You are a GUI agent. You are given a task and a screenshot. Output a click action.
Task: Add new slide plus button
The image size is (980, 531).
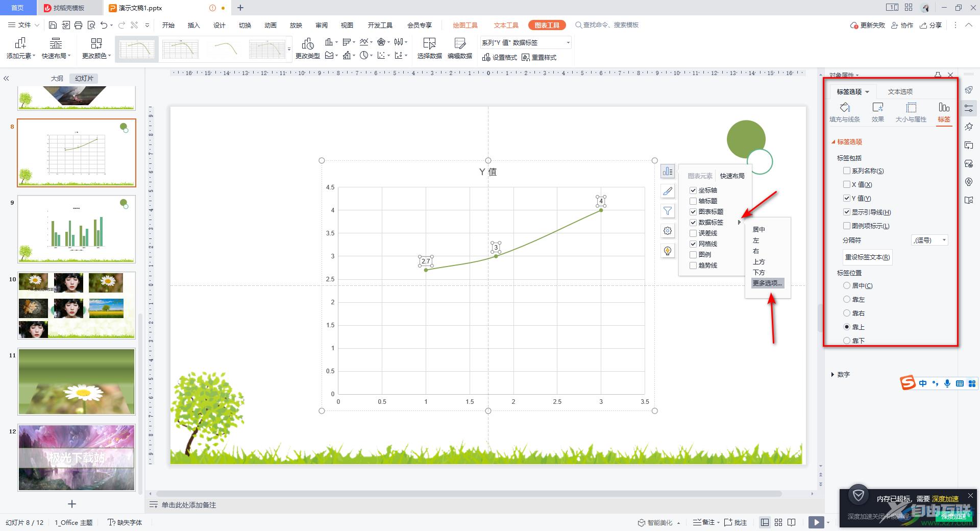pos(72,504)
